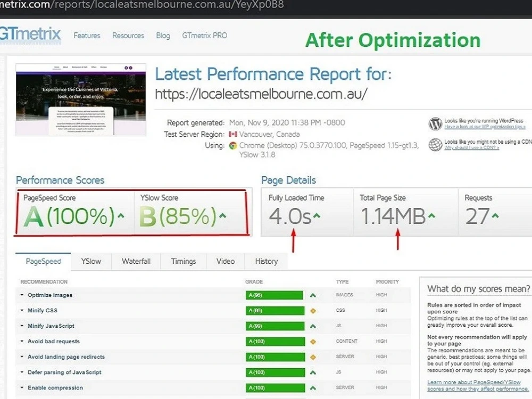This screenshot has height=399, width=532.
Task: Click the yellow diamond beside Avoid landing page redirects
Action: [x=313, y=356]
